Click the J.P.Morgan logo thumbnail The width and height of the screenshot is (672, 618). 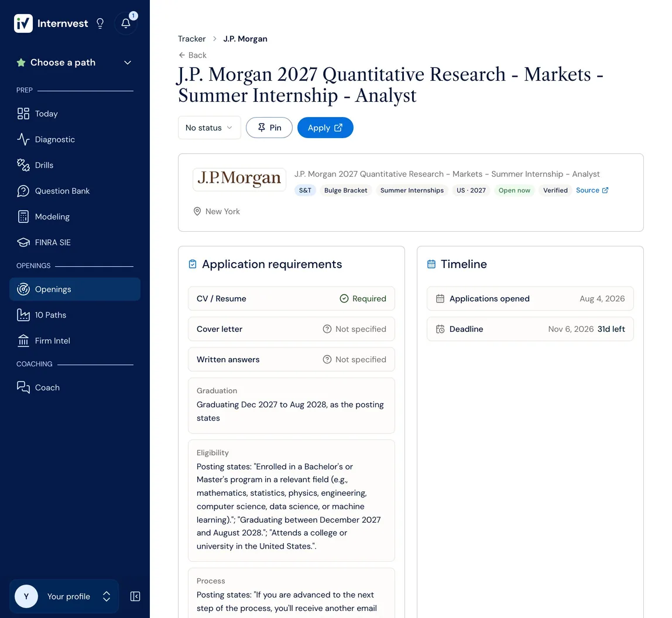click(239, 179)
